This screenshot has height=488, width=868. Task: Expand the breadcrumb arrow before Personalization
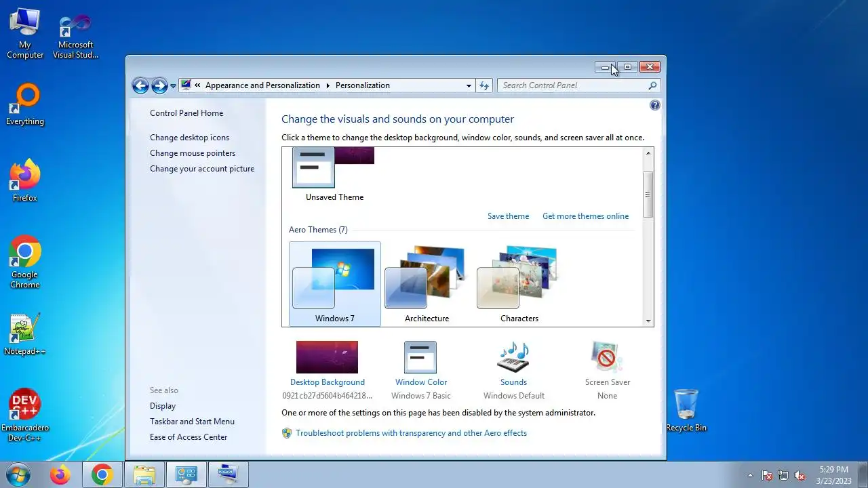tap(328, 85)
